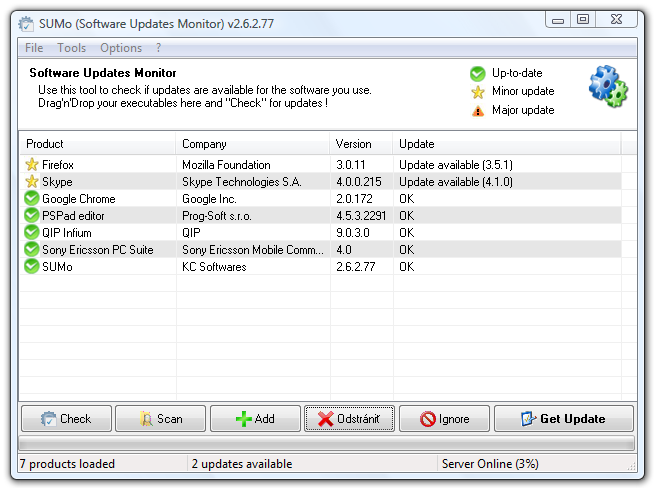Click the Odstránit' remove button
The height and width of the screenshot is (488, 654).
(x=350, y=418)
